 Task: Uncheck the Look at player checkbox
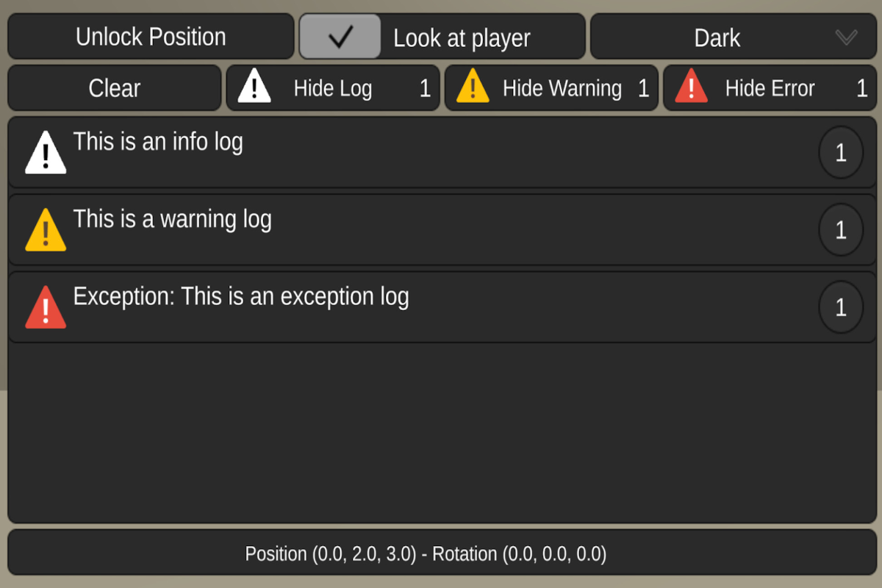pyautogui.click(x=340, y=37)
